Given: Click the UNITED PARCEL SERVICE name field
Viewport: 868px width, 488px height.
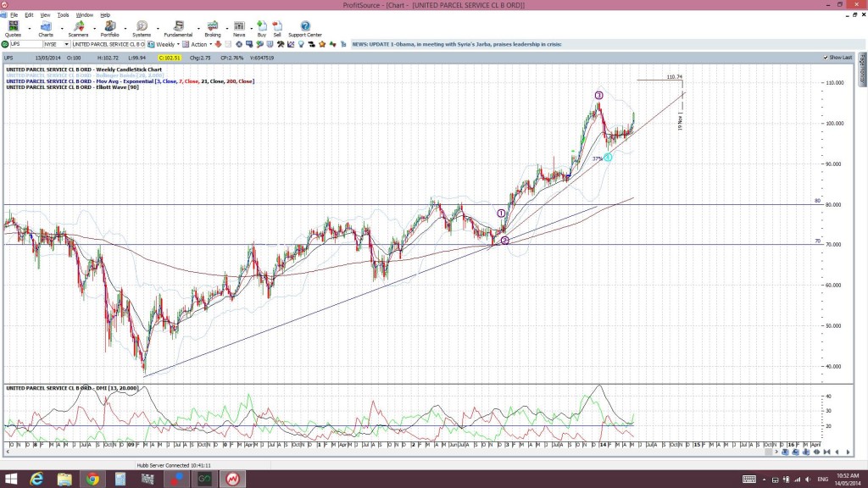Looking at the screenshot, I should 108,44.
